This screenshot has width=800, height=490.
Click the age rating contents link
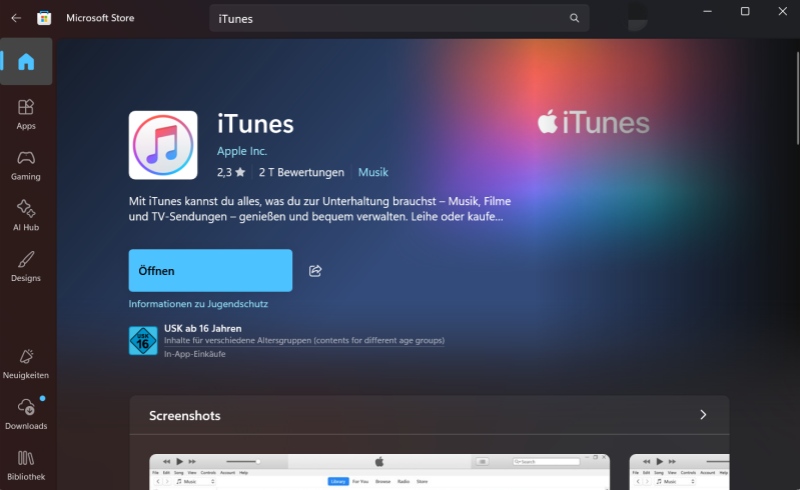click(304, 340)
